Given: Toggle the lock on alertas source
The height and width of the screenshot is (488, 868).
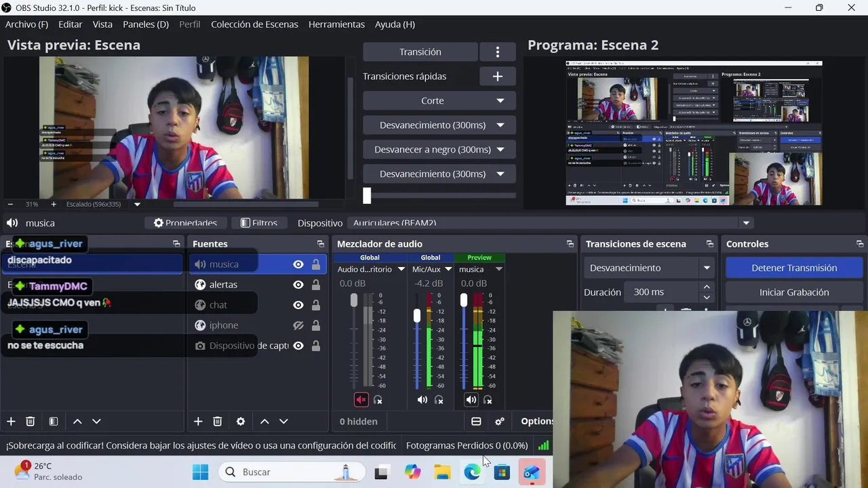Looking at the screenshot, I should (x=316, y=285).
